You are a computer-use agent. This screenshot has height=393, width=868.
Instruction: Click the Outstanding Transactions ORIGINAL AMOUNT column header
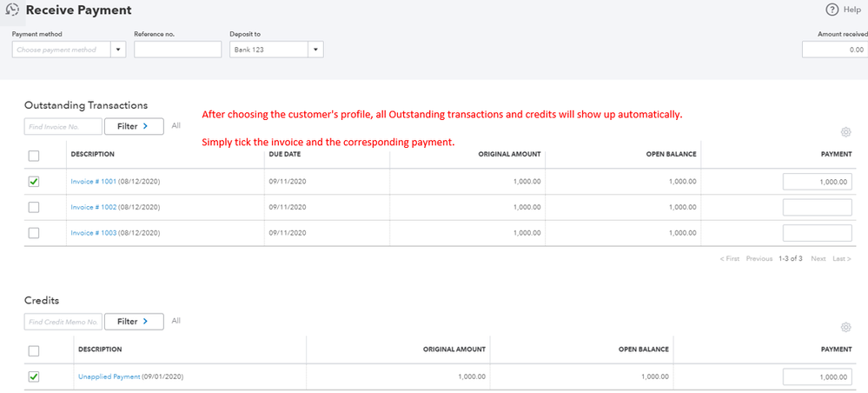[509, 154]
